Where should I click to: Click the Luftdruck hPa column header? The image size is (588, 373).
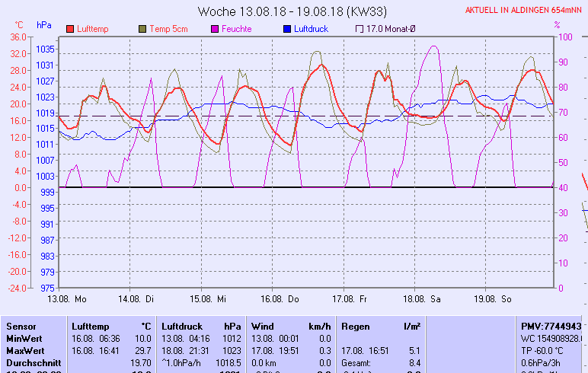(x=201, y=326)
